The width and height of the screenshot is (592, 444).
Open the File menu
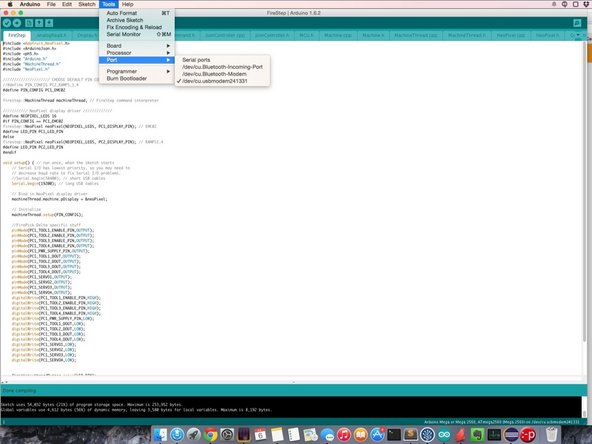click(51, 4)
